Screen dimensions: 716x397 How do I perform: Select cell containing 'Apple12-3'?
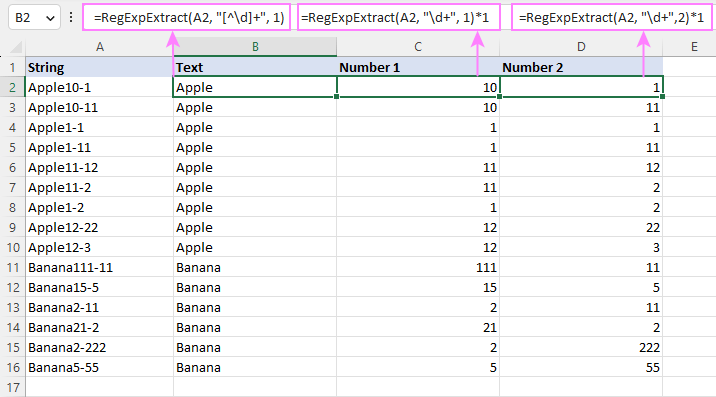100,247
